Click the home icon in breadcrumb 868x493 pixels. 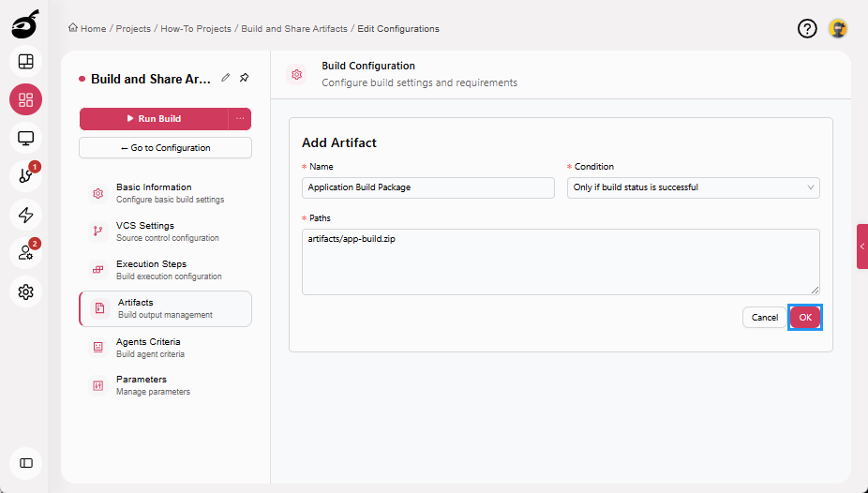coord(73,28)
